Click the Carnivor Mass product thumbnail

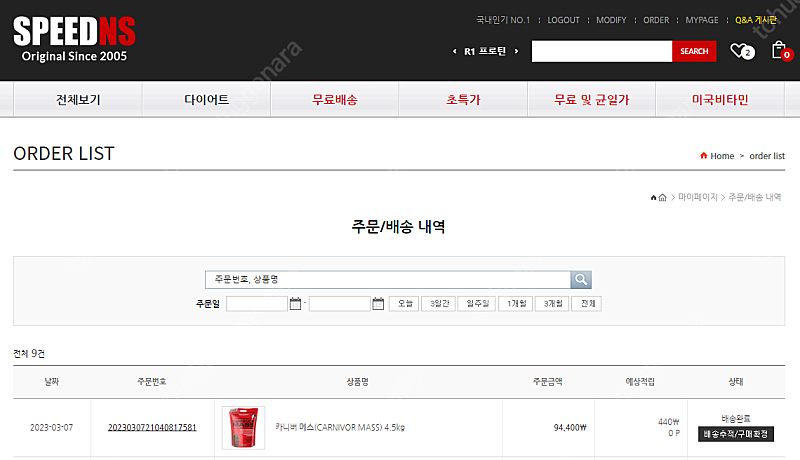coord(243,427)
